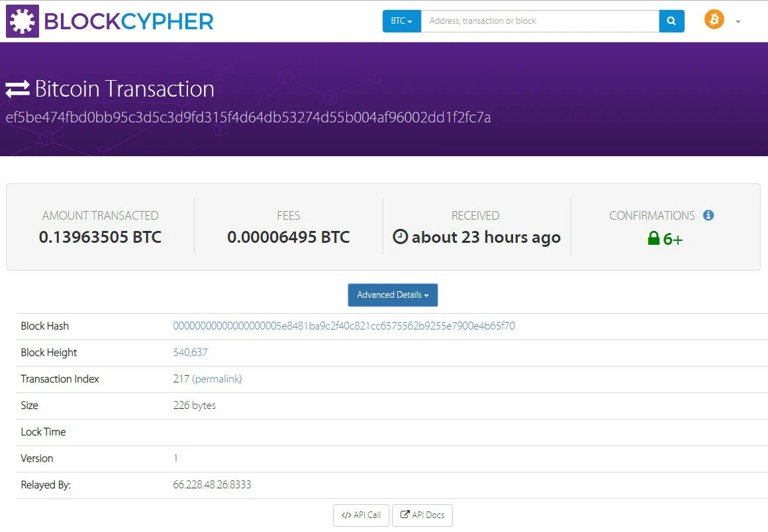The width and height of the screenshot is (768, 532).
Task: Select the 0.00006495 BTC fee value
Action: click(289, 238)
